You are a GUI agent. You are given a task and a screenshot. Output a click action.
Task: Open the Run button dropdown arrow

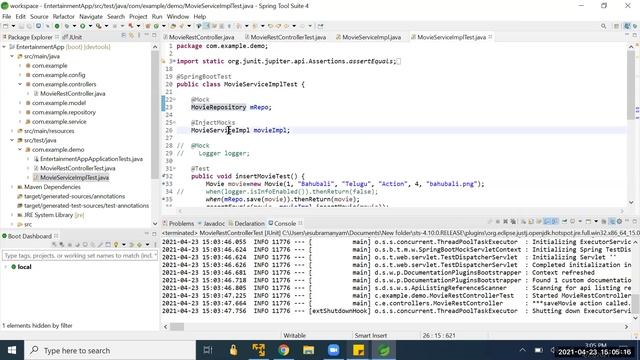coord(90,26)
